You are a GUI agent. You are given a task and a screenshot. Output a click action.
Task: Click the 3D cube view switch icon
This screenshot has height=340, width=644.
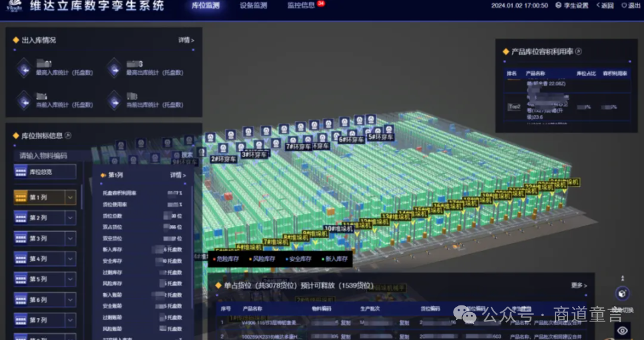622,293
